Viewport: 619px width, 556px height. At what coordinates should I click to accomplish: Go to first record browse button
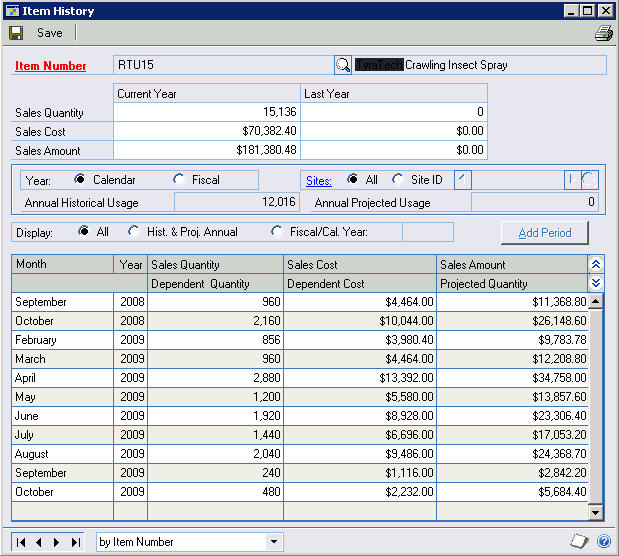click(21, 542)
